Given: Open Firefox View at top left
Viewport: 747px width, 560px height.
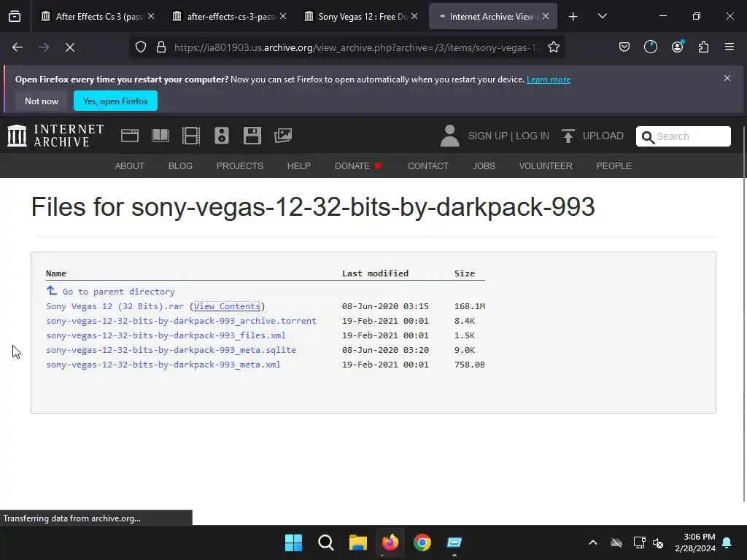Looking at the screenshot, I should tap(15, 16).
